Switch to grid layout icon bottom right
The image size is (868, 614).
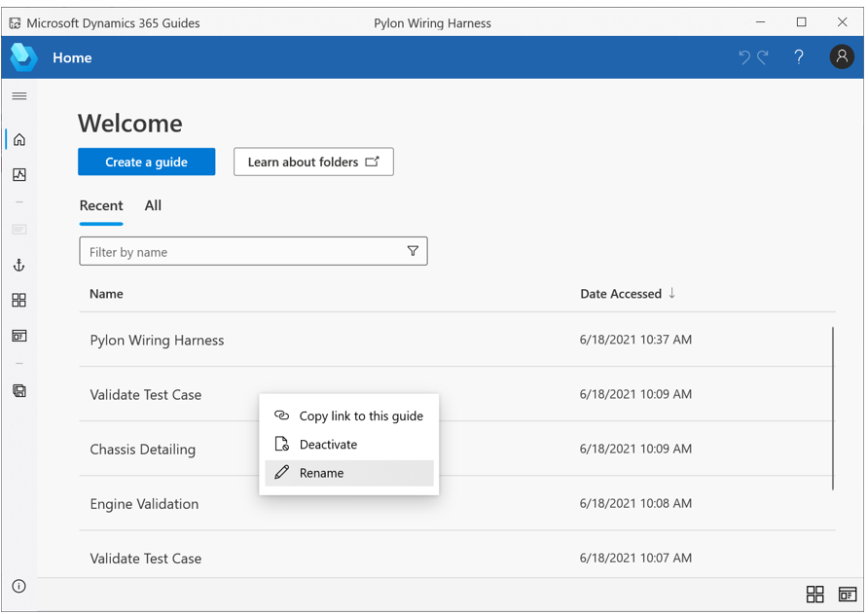(x=814, y=595)
